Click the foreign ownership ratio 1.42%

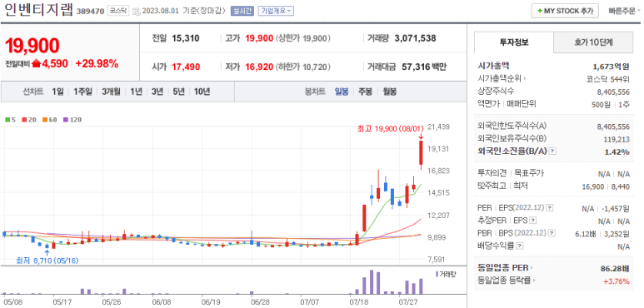(x=617, y=152)
